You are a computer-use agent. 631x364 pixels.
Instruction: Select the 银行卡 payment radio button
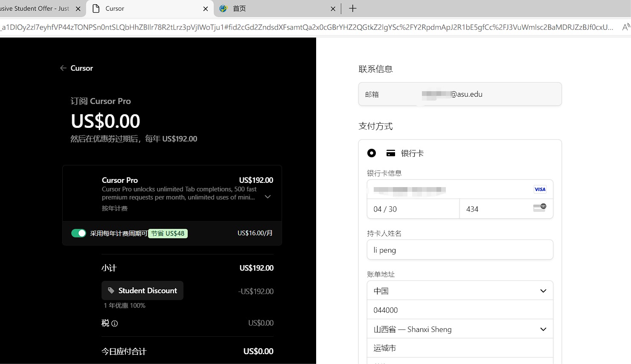[372, 153]
